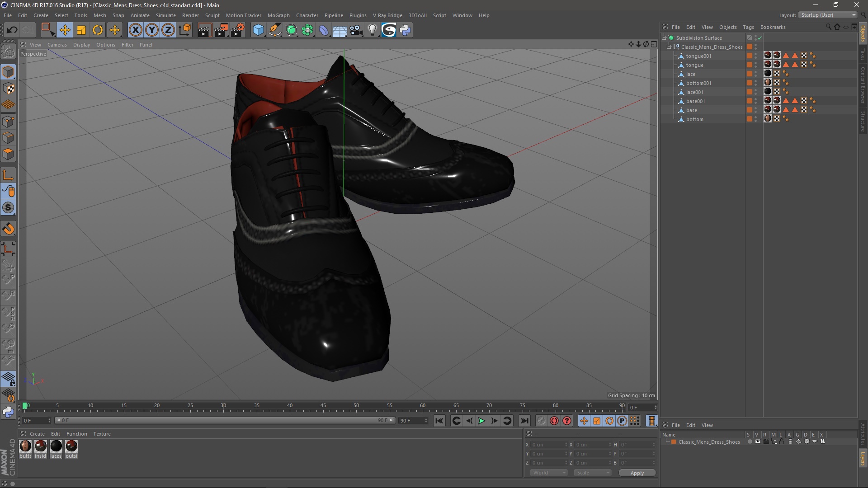Open the Layout Startup dropdown

tap(828, 15)
